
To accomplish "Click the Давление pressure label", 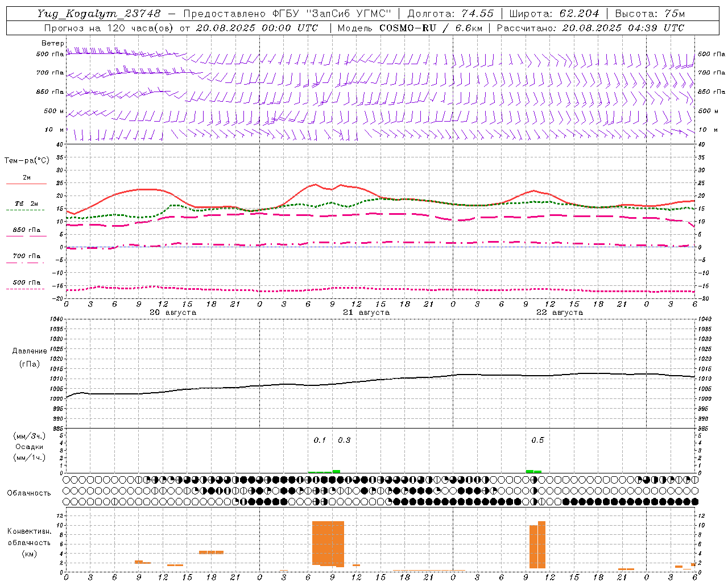I will pos(30,351).
